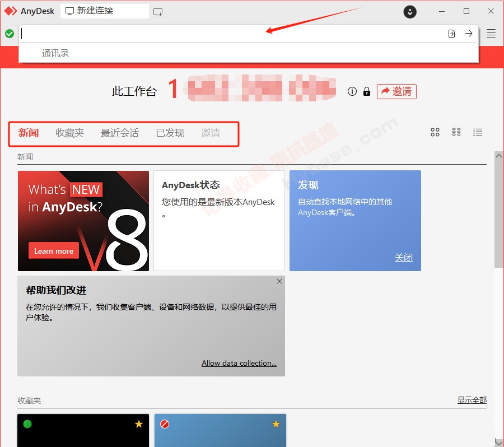Click the green online status dot
The height and width of the screenshot is (447, 504).
(x=27, y=424)
